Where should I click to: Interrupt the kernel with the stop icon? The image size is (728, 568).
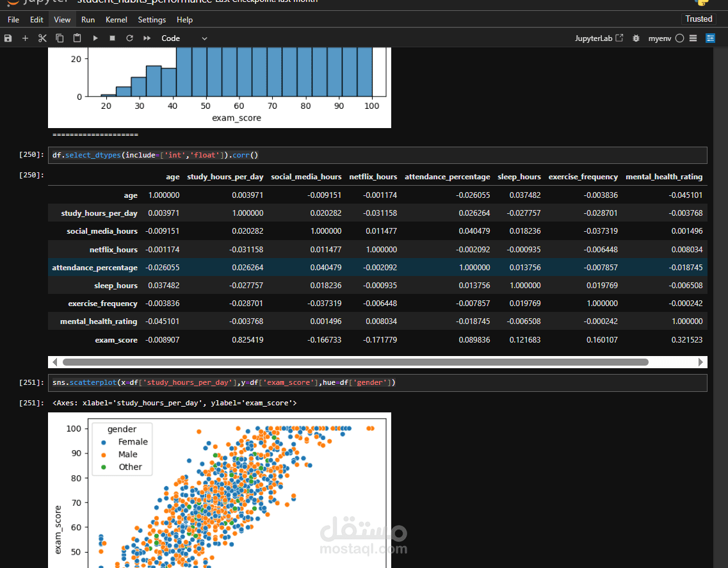point(112,38)
